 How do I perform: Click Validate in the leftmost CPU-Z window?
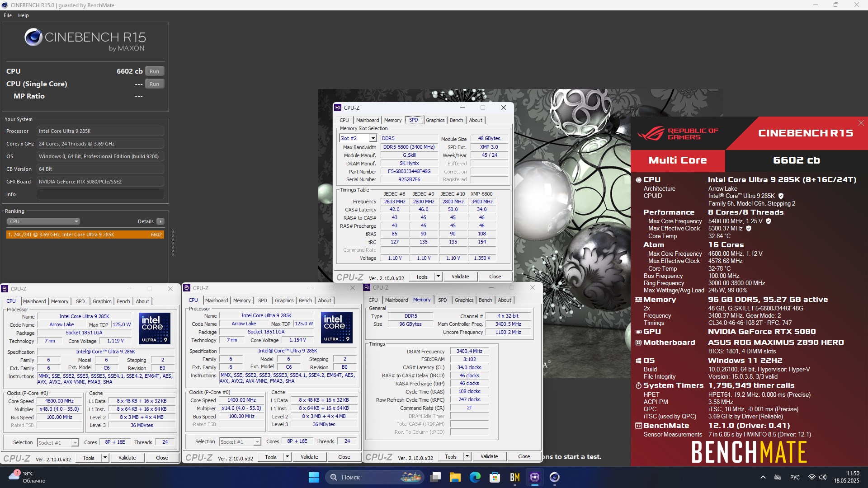127,458
